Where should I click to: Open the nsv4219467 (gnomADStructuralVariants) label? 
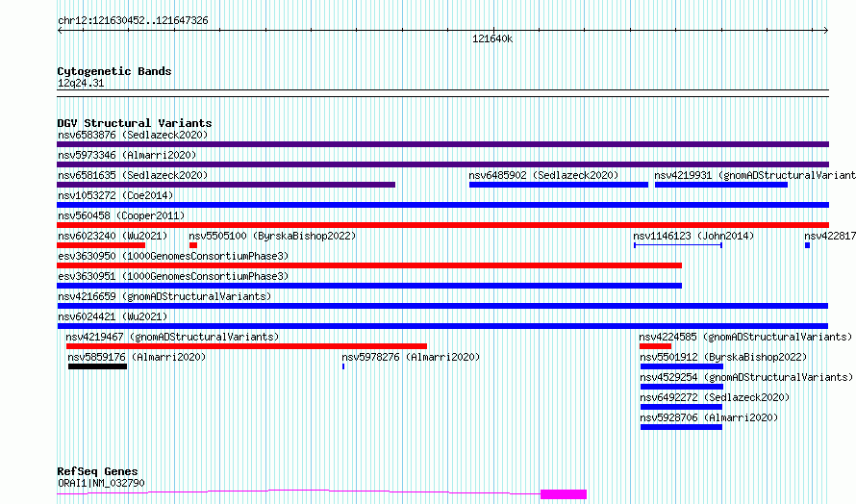click(172, 337)
